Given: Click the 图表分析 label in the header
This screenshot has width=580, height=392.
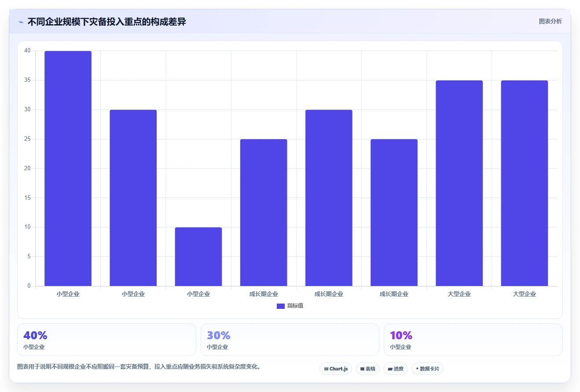Looking at the screenshot, I should point(550,21).
